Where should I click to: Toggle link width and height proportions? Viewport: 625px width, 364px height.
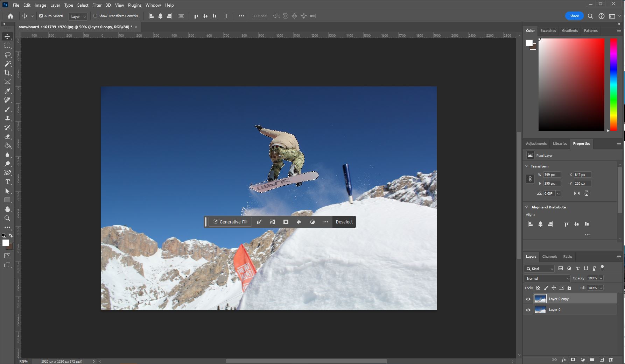[x=530, y=179]
